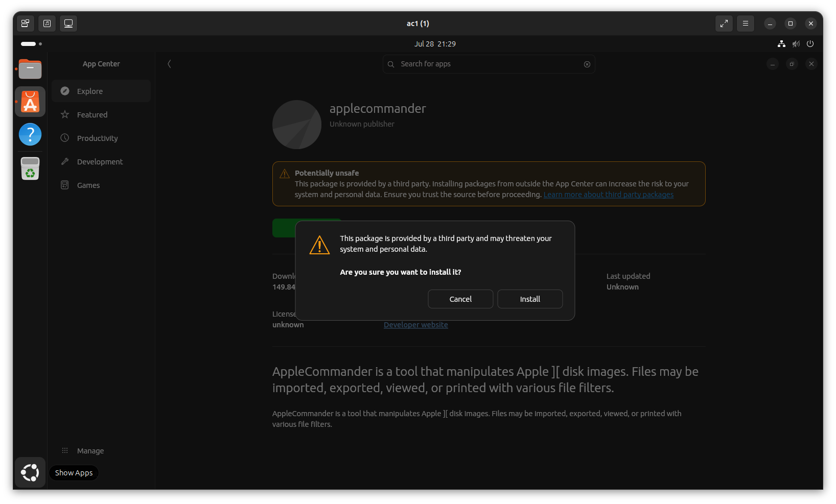Clear the search field with the X icon
836x504 pixels.
tap(587, 64)
